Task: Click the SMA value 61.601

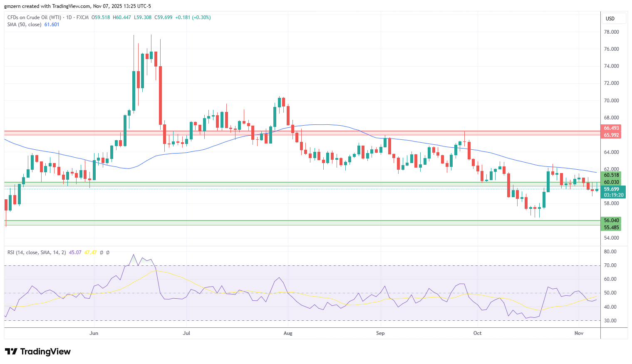Action: [x=52, y=25]
